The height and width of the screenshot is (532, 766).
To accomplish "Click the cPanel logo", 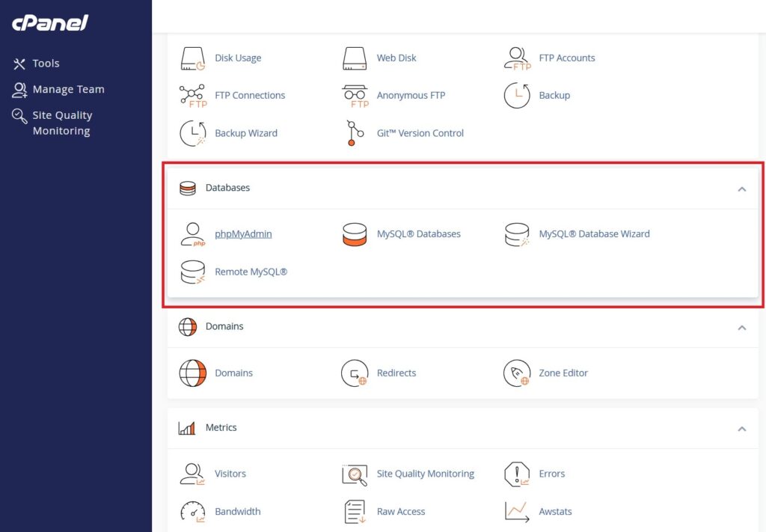I will (x=50, y=23).
